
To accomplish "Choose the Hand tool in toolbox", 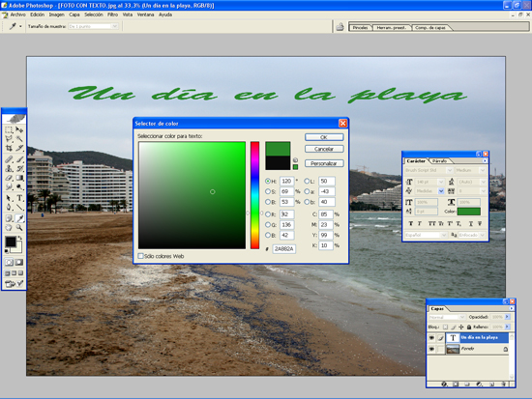I will pyautogui.click(x=9, y=228).
